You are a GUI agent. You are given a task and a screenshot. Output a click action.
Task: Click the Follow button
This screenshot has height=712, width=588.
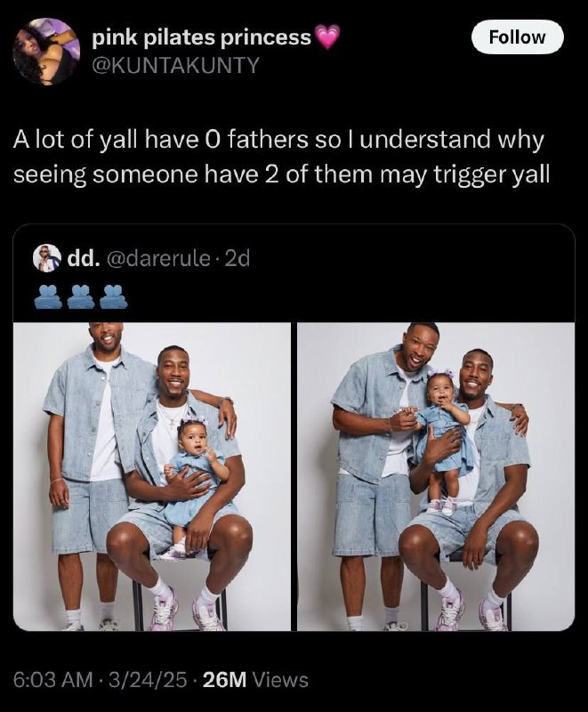(517, 37)
